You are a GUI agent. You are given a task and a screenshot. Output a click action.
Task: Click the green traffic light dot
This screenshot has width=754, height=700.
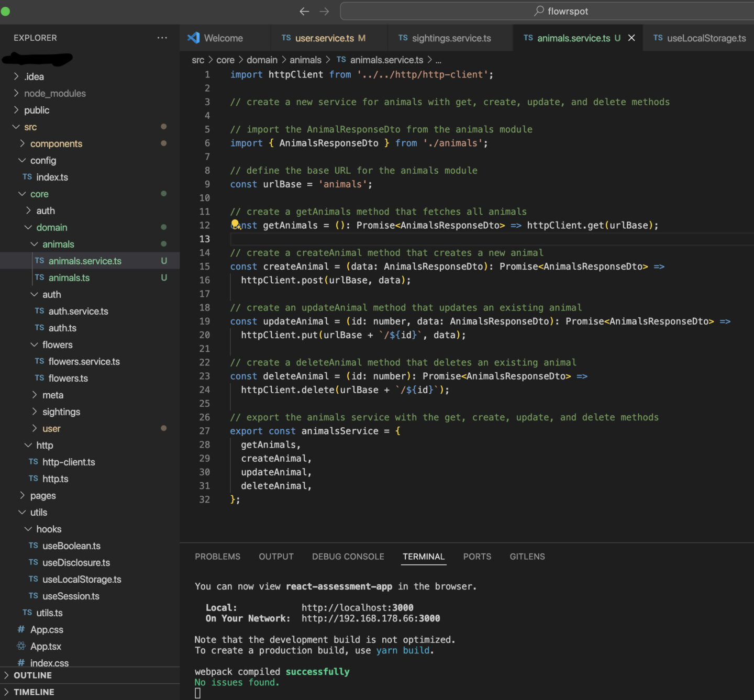tap(5, 11)
